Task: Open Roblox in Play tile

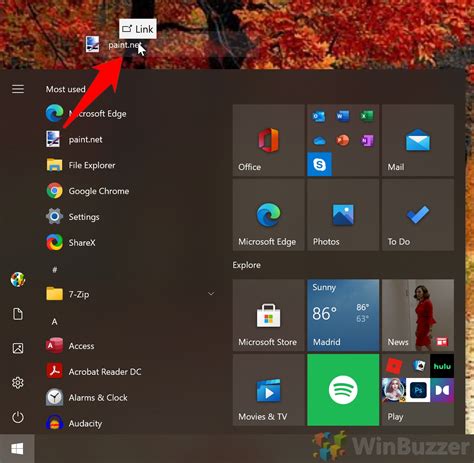Action: (x=394, y=366)
